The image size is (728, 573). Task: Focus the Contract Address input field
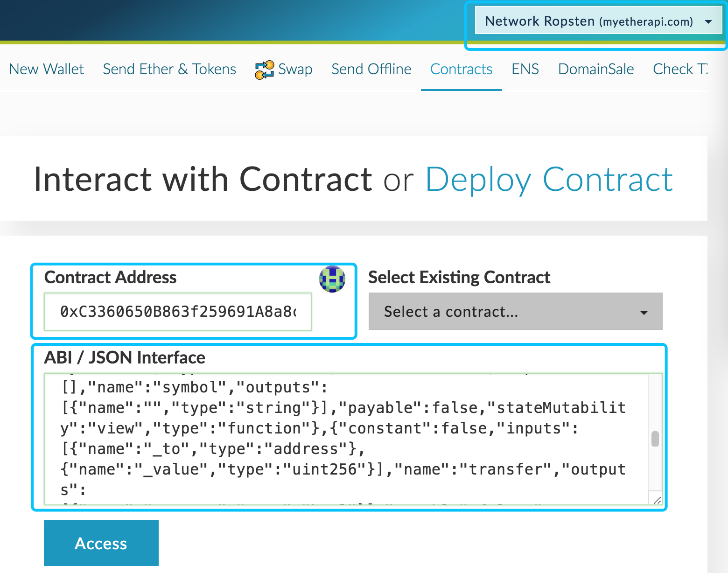[x=178, y=311]
